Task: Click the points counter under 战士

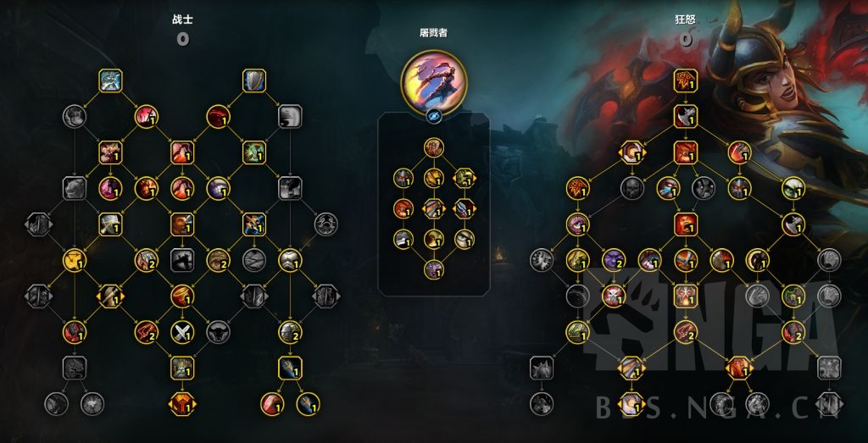Action: click(x=183, y=39)
